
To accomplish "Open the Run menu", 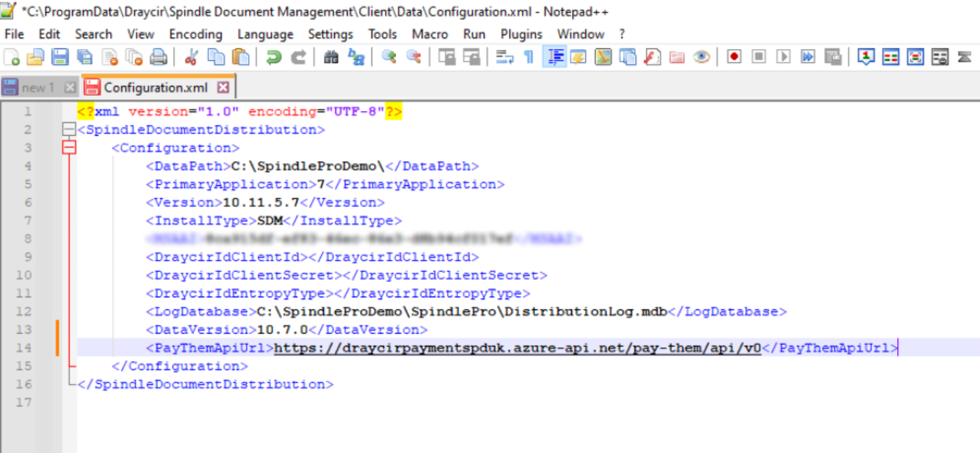I will (474, 34).
